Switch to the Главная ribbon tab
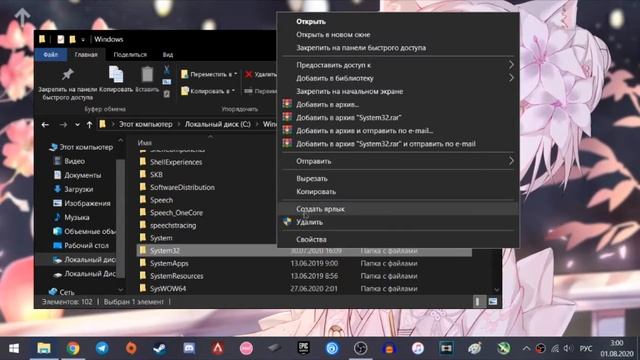Image resolution: width=640 pixels, height=360 pixels. (x=86, y=55)
